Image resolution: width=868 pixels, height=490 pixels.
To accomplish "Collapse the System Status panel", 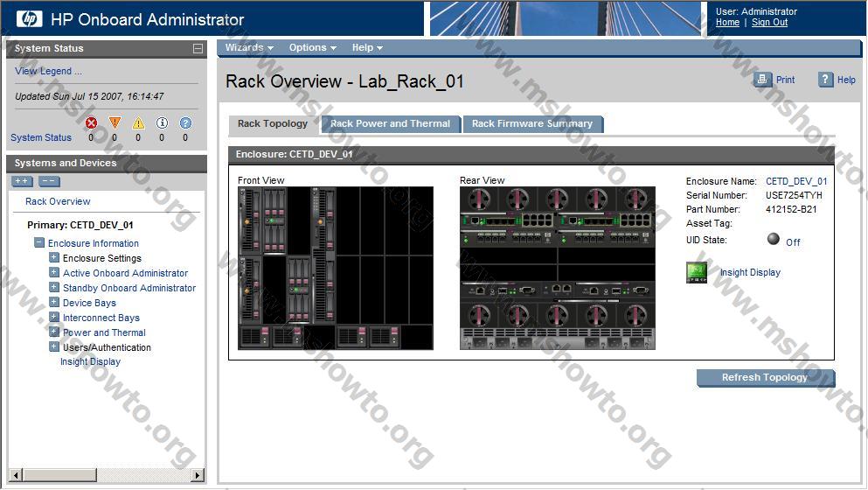I will tap(198, 49).
